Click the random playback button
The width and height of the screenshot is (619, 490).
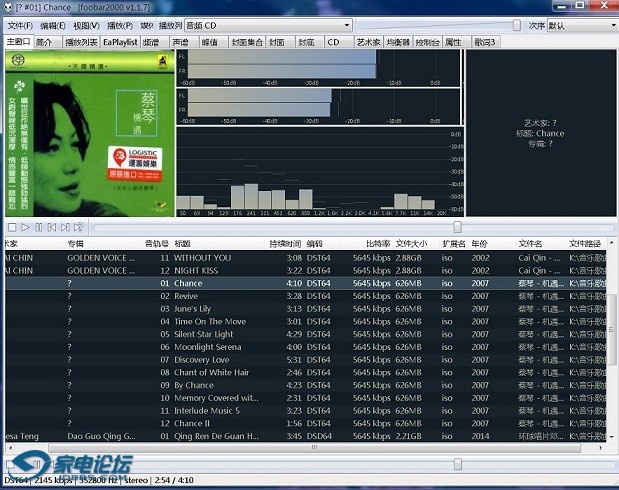[79, 228]
